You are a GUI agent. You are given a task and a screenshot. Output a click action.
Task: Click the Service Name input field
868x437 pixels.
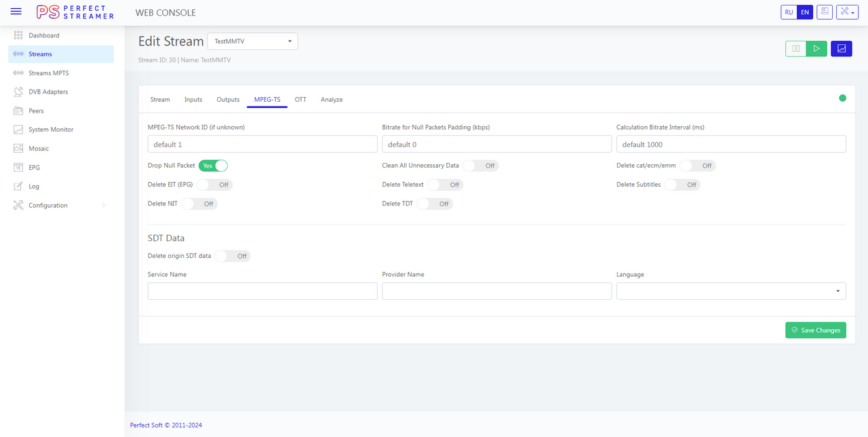(262, 291)
